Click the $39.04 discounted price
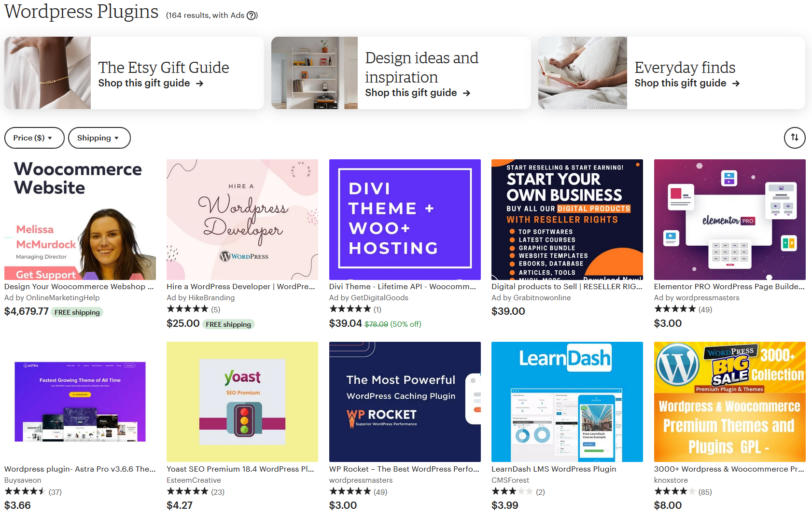The width and height of the screenshot is (812, 517). (x=346, y=323)
